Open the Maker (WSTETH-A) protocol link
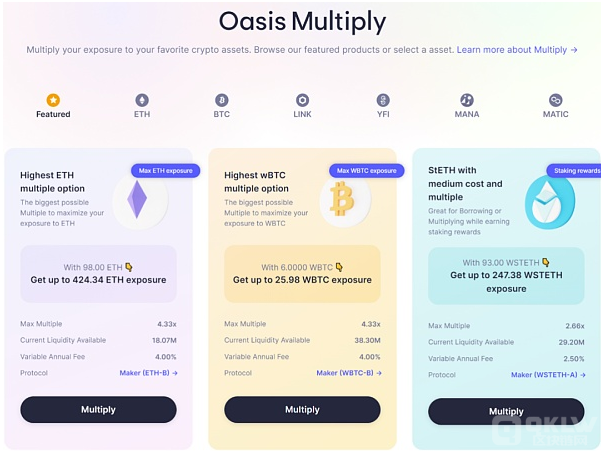601x451 pixels. (548, 374)
